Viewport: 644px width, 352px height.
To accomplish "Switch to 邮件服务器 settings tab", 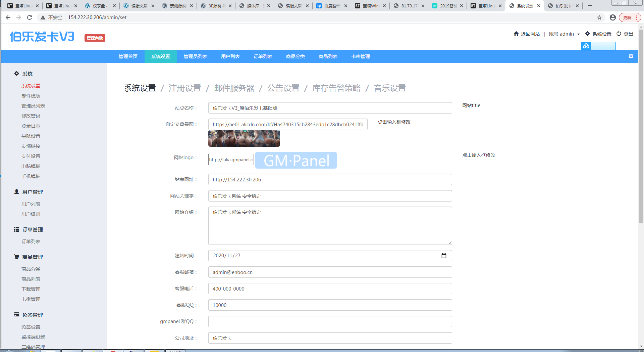I will 234,88.
